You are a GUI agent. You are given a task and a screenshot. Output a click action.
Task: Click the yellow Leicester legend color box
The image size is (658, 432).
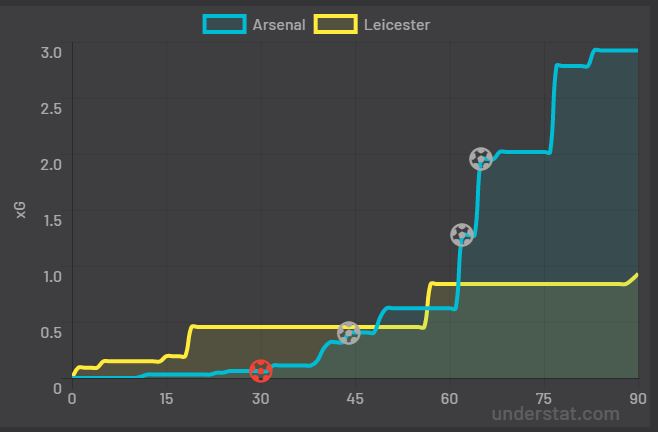pos(336,24)
